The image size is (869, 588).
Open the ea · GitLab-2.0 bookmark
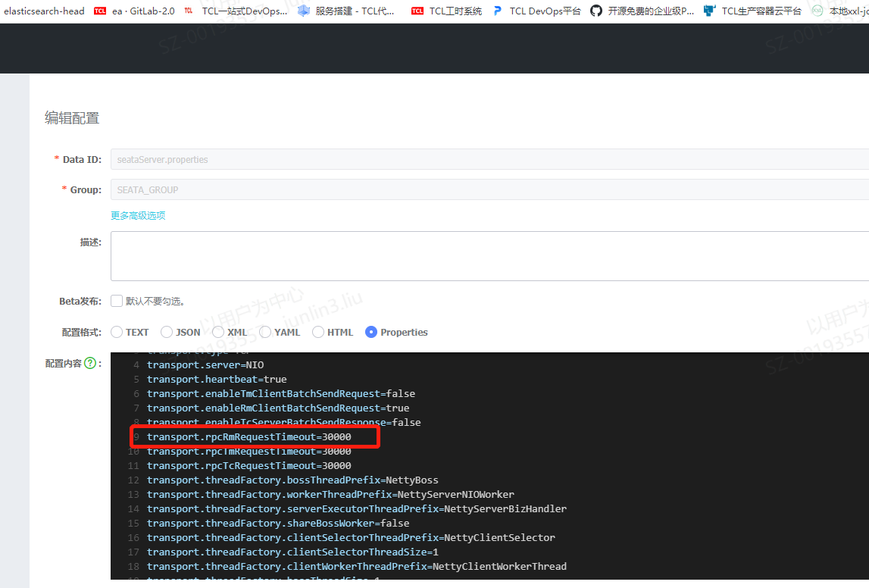[143, 11]
